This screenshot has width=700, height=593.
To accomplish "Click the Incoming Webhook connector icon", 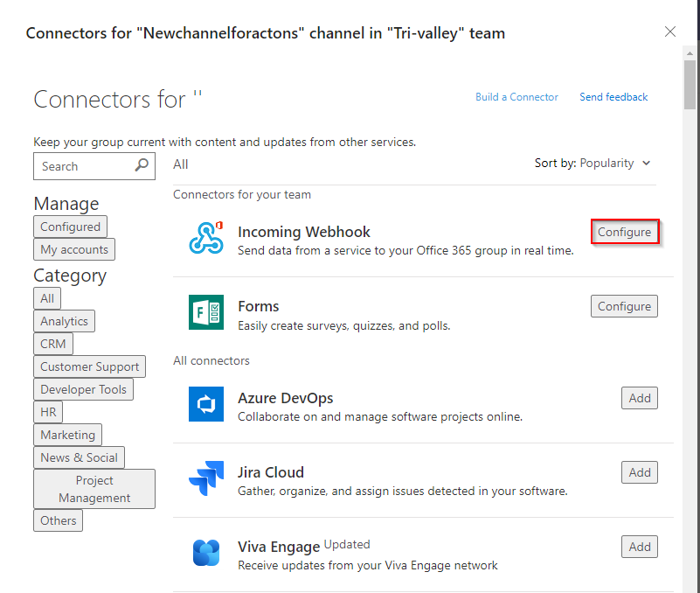I will pyautogui.click(x=206, y=238).
